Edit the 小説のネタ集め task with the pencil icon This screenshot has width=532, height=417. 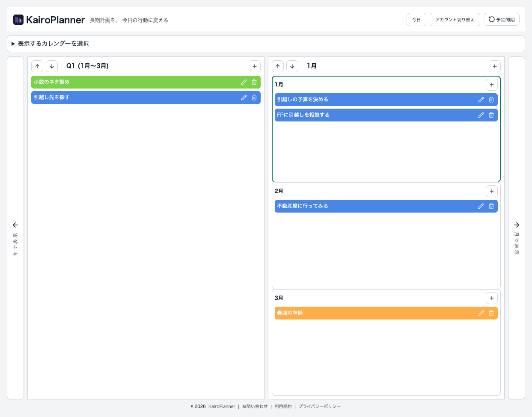click(244, 82)
